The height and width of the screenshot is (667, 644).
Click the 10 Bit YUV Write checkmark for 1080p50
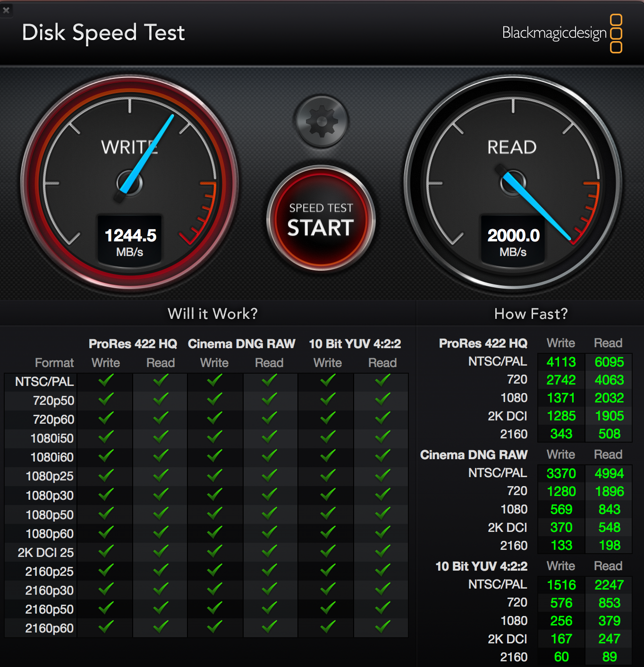328,513
